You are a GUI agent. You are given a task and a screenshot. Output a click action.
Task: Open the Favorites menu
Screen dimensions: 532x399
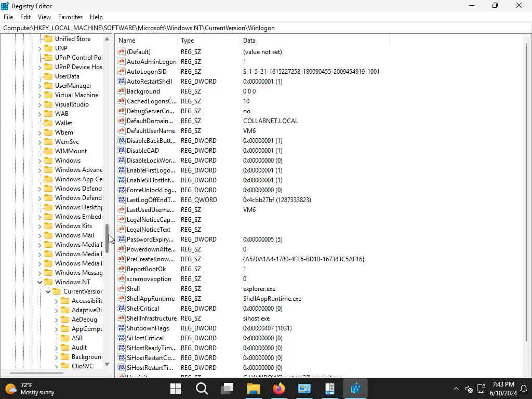pos(70,17)
